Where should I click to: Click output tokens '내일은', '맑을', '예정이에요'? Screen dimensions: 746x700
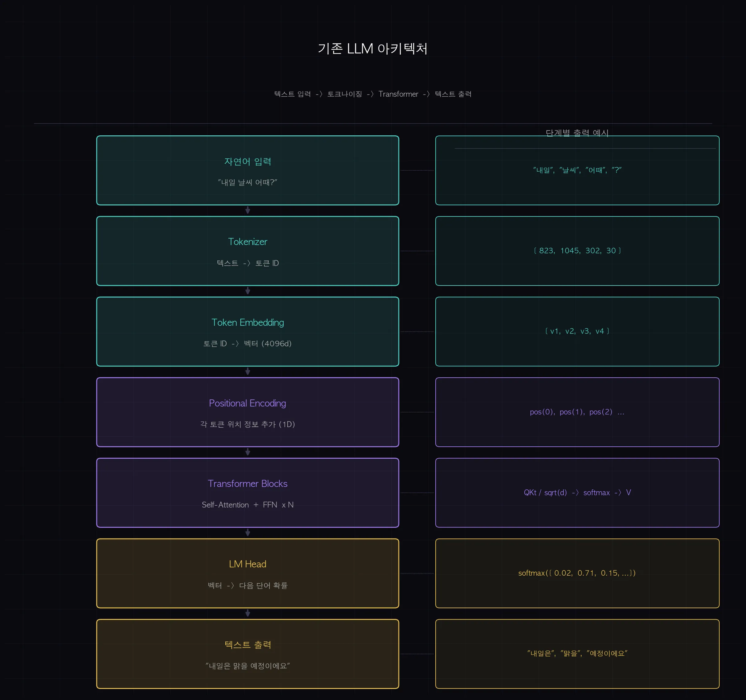pyautogui.click(x=577, y=653)
